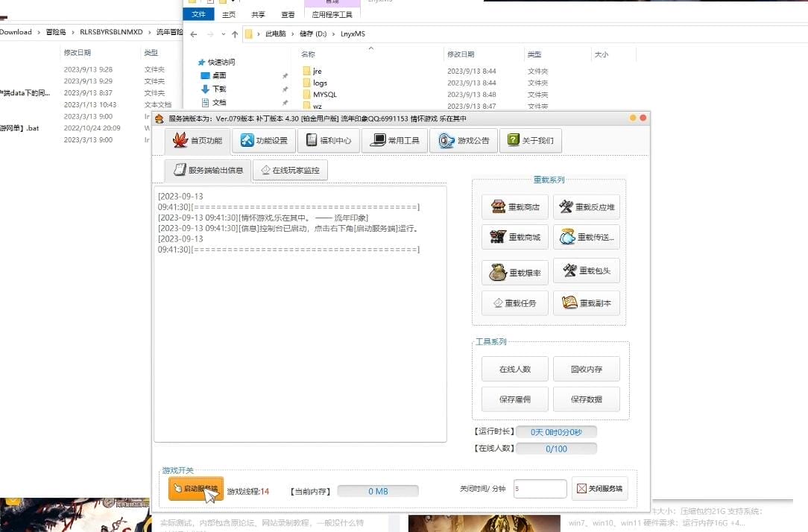Click the red close dot of server window
The image size is (808, 532).
point(643,118)
